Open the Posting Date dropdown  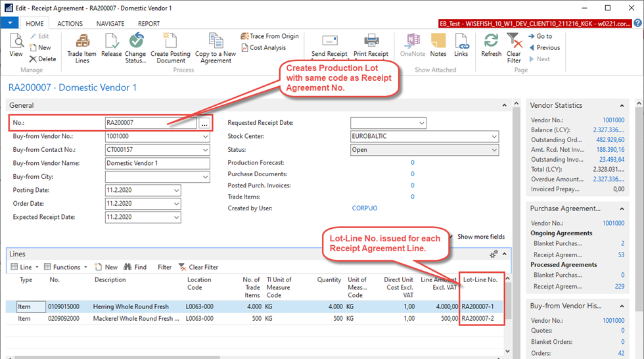tap(175, 191)
